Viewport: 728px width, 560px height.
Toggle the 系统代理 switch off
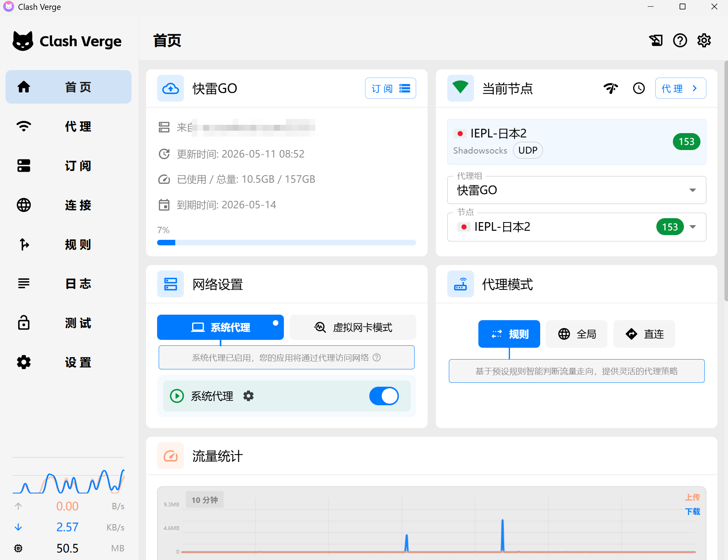[x=384, y=396]
